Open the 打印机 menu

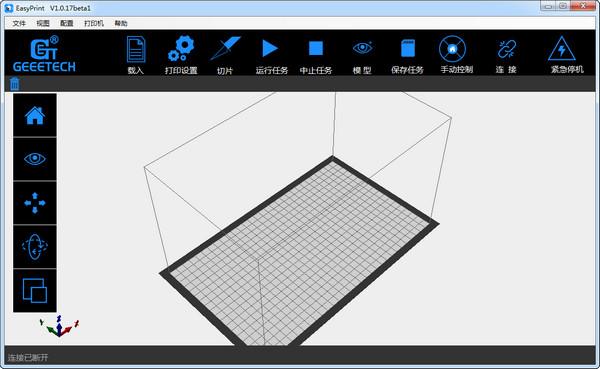[x=94, y=23]
